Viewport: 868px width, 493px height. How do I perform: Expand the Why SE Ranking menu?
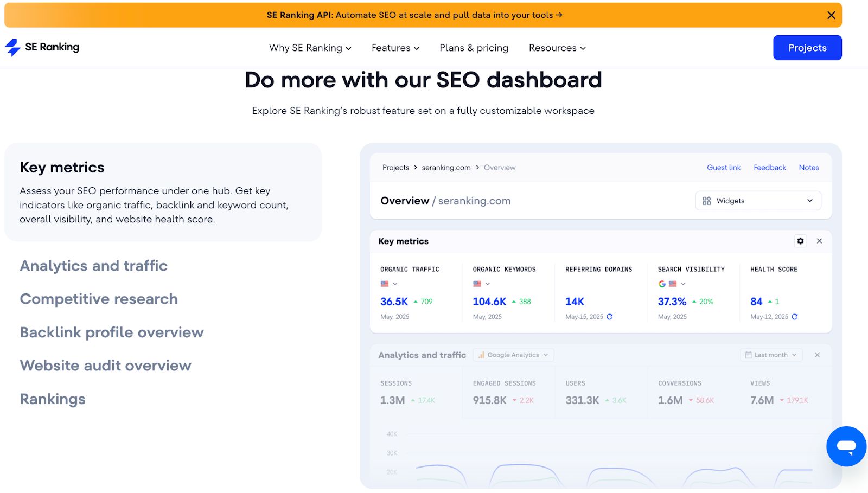pos(310,48)
